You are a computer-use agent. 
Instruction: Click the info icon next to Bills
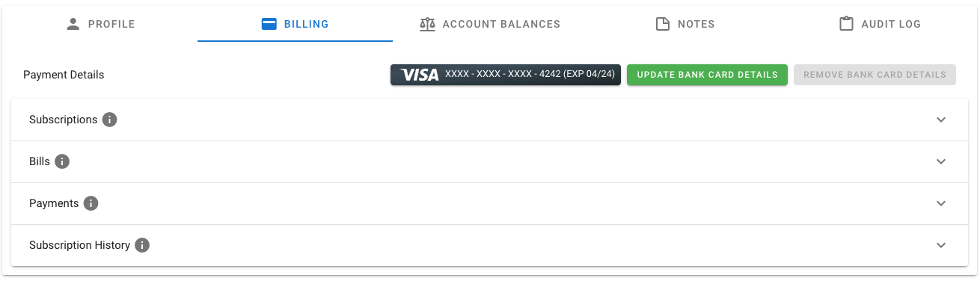pyautogui.click(x=62, y=161)
